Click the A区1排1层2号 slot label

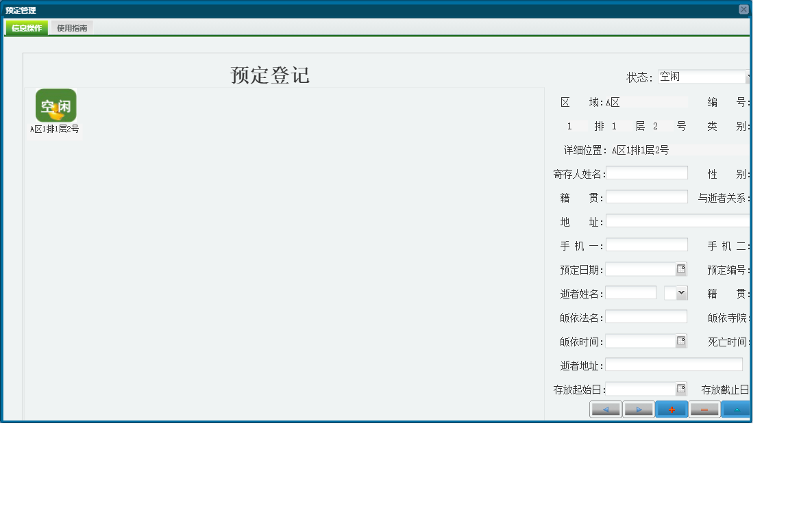click(55, 129)
